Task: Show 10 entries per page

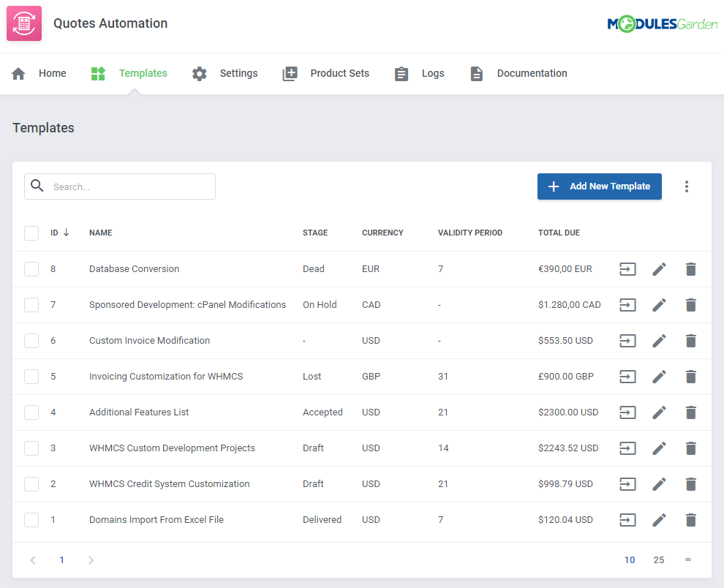Action: (x=630, y=560)
